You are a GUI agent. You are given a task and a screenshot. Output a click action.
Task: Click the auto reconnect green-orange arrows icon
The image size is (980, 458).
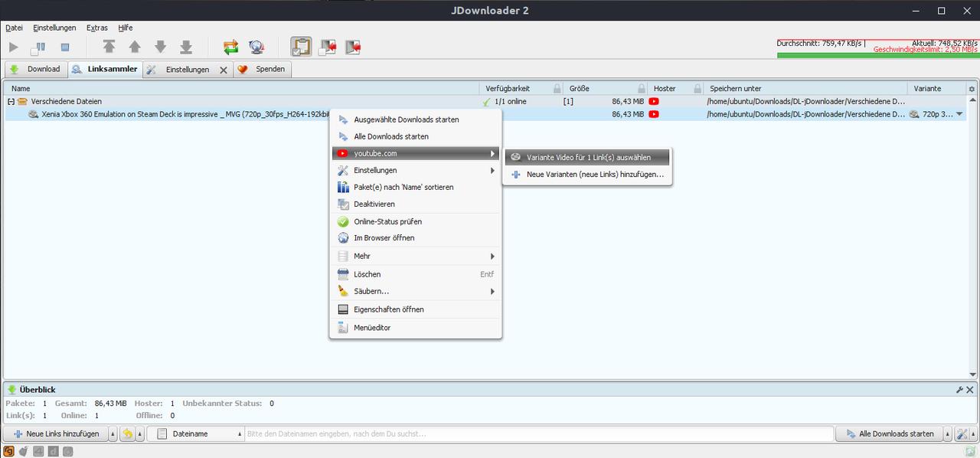231,47
